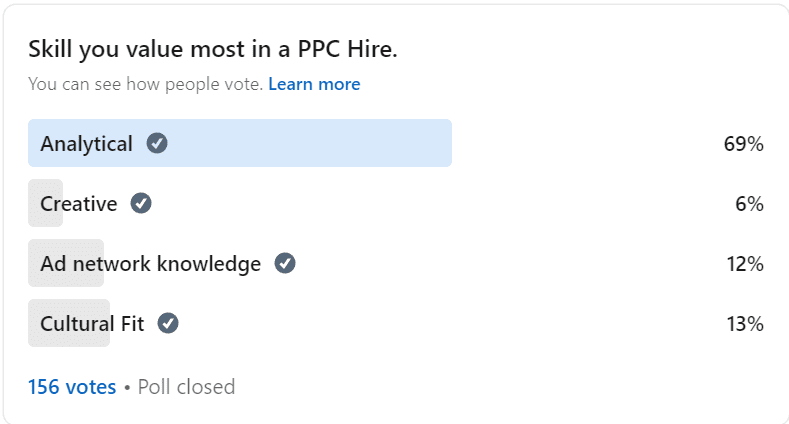Select the Ad network knowledge option row
Screen dimensions: 789x424
click(396, 263)
